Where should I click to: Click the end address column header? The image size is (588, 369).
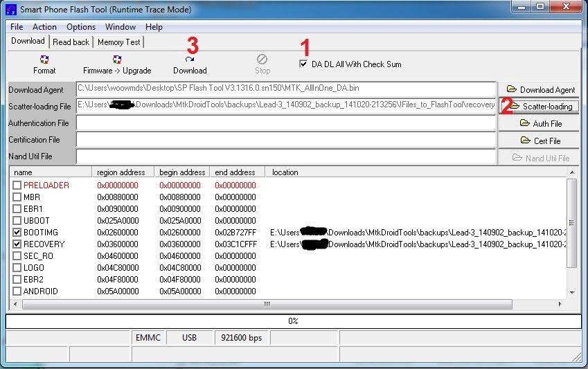point(238,172)
